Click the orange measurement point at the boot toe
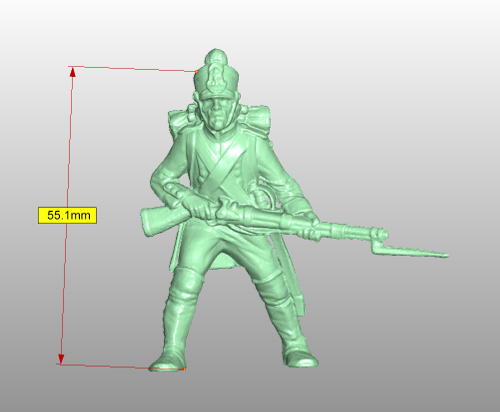 coord(184,369)
